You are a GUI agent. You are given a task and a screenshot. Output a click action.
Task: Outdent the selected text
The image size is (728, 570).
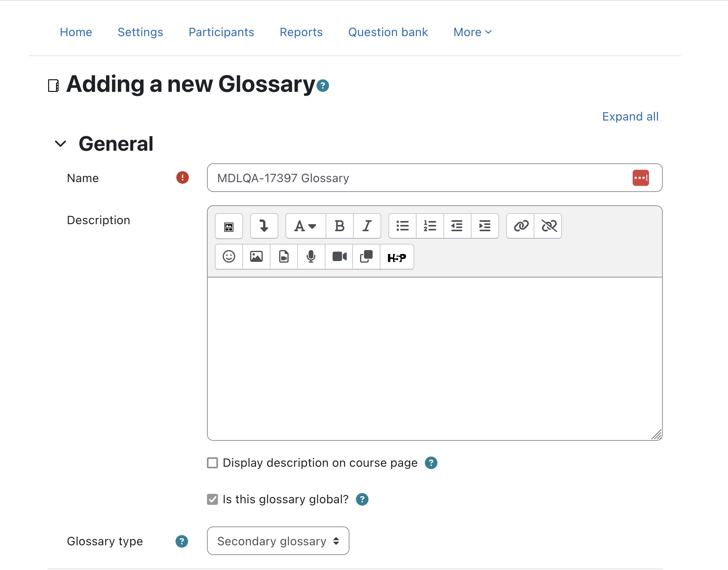457,226
